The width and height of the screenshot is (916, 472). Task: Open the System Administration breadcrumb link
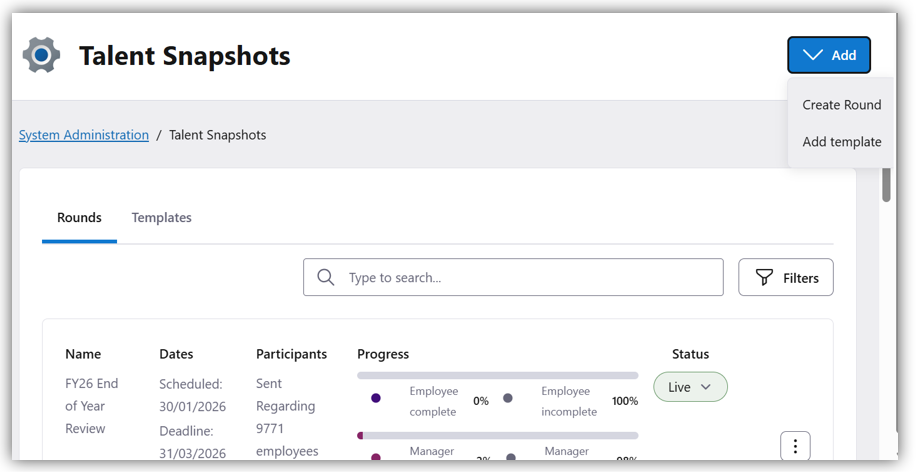tap(84, 135)
